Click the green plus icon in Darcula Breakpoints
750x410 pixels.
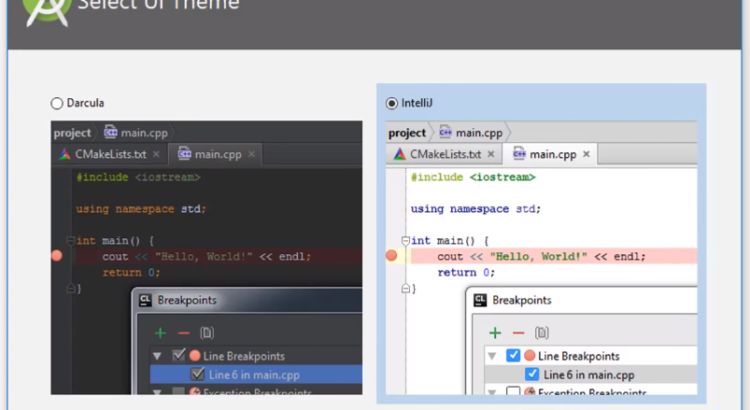(x=160, y=332)
